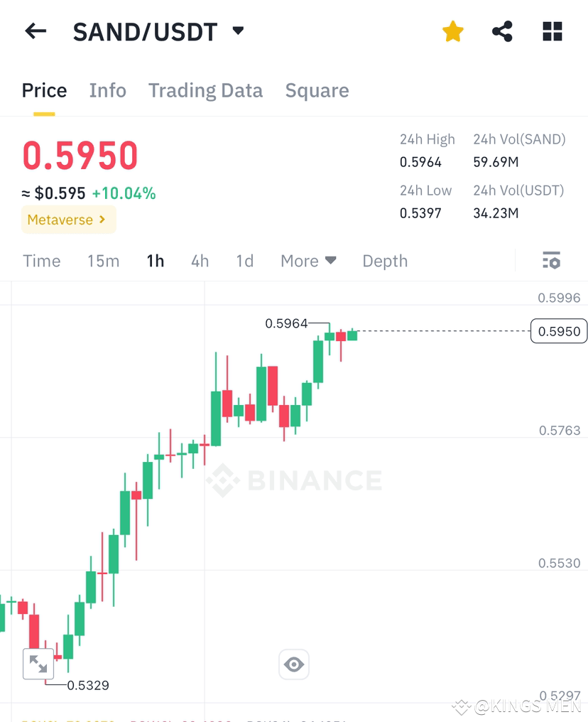Open the trading pair selector dropdown

coord(237,31)
